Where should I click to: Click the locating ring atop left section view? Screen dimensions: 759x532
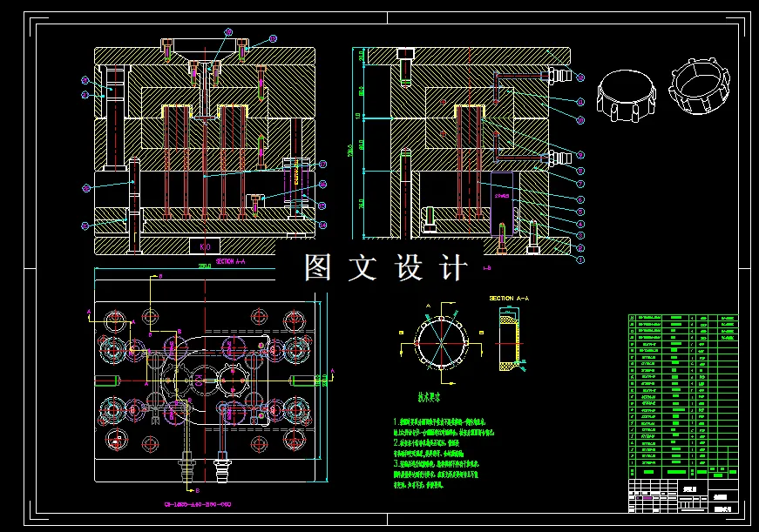(206, 49)
